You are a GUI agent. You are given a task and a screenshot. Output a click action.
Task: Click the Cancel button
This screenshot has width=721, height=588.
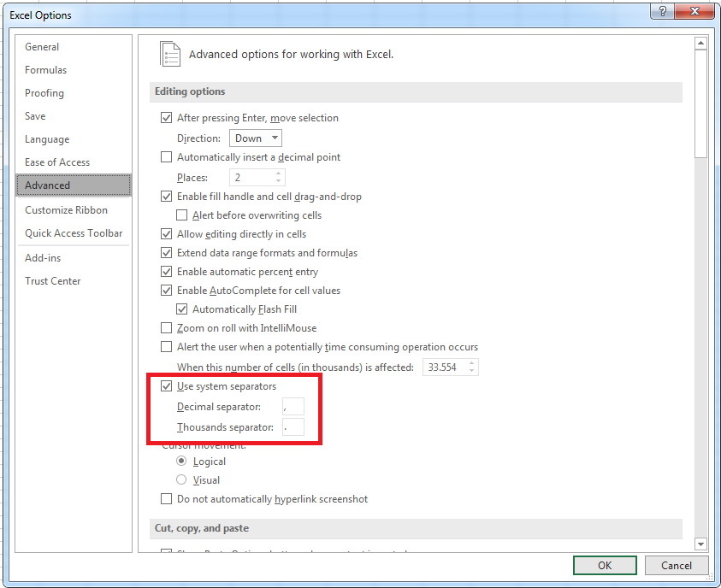pyautogui.click(x=677, y=566)
